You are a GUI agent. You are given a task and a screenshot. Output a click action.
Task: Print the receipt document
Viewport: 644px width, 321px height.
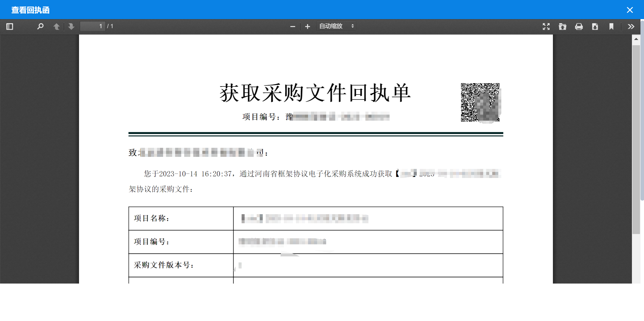[x=579, y=26]
